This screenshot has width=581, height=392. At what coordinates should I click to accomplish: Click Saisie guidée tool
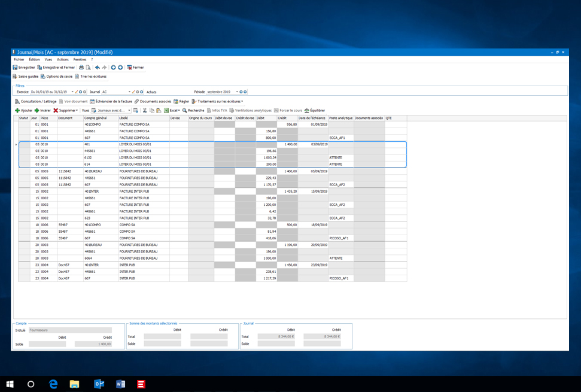tap(25, 77)
